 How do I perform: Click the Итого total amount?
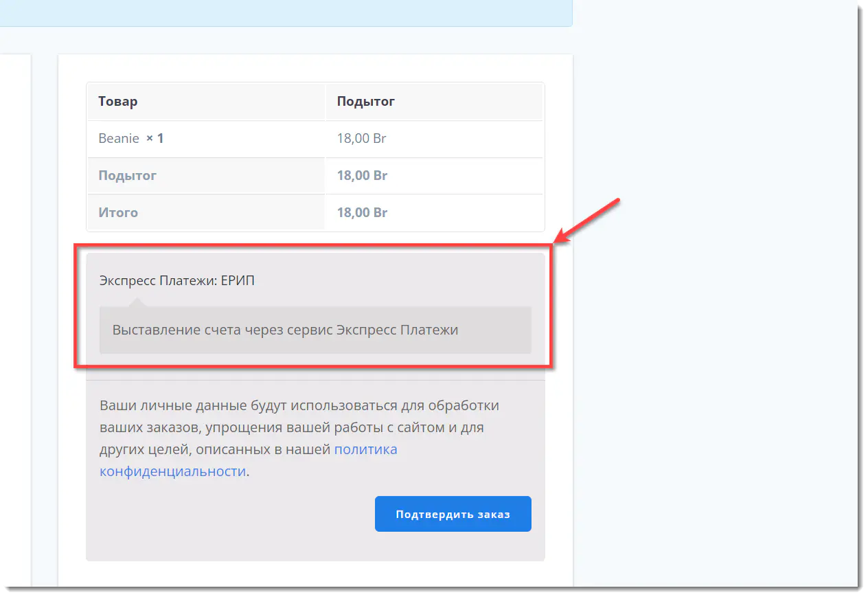pyautogui.click(x=362, y=213)
